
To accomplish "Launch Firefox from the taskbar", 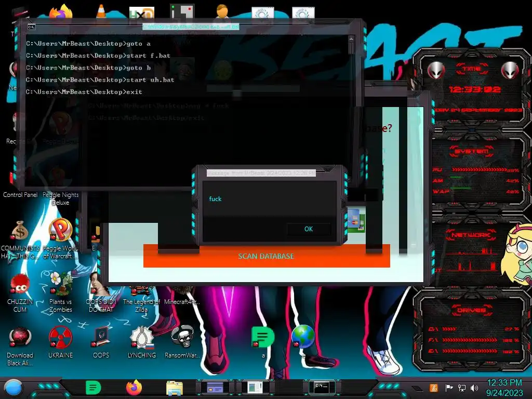I will pyautogui.click(x=134, y=388).
